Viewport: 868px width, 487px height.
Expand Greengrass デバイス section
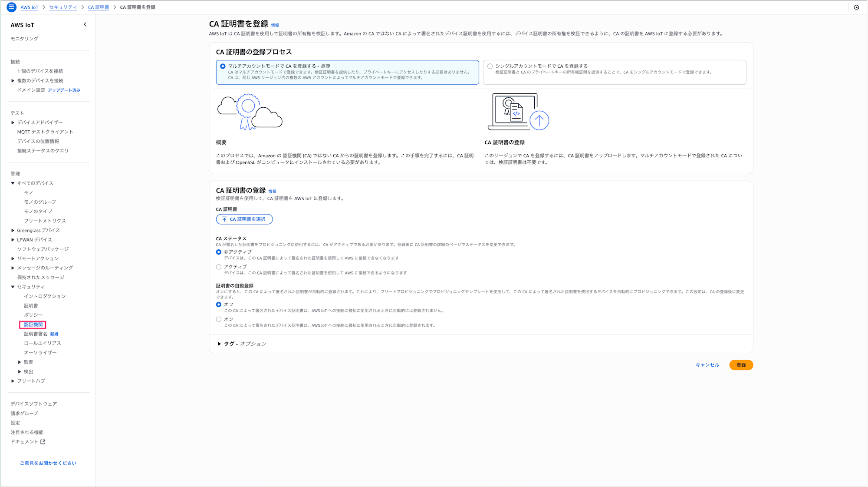point(13,231)
